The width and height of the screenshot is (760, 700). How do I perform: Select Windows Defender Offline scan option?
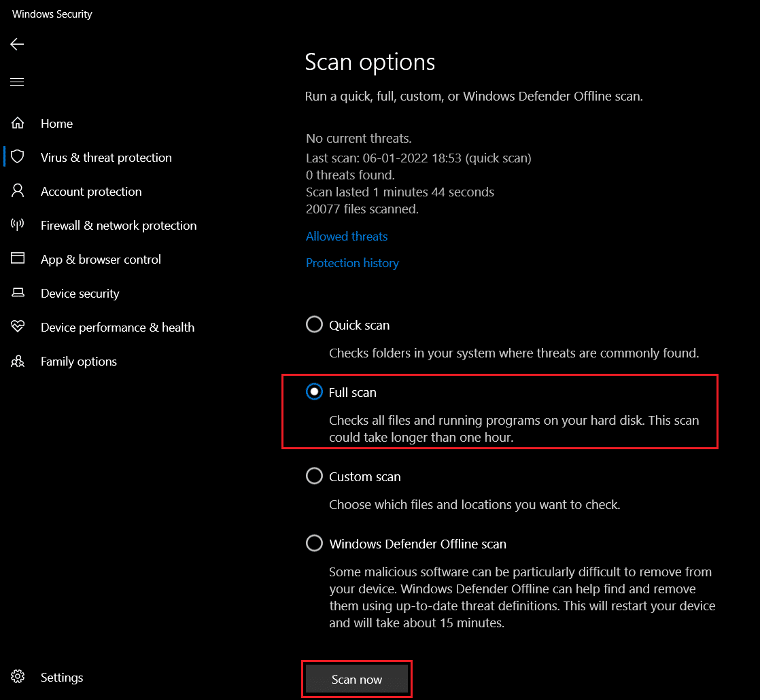pos(314,544)
